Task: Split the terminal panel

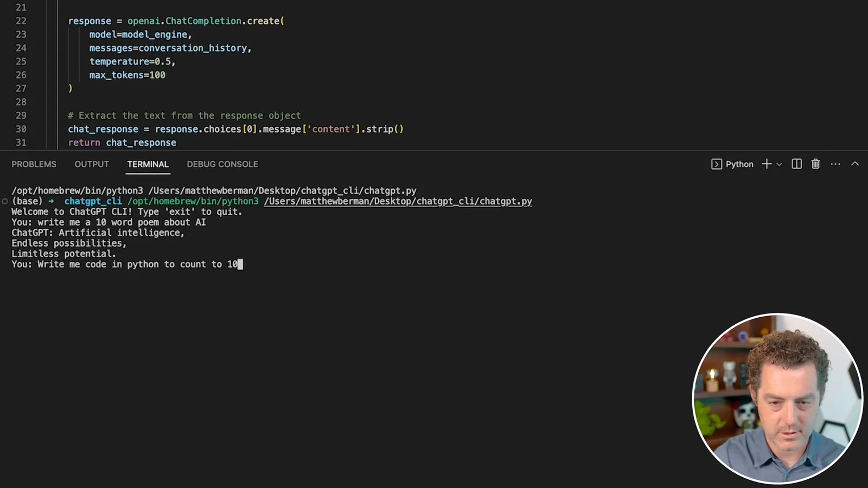Action: tap(796, 164)
